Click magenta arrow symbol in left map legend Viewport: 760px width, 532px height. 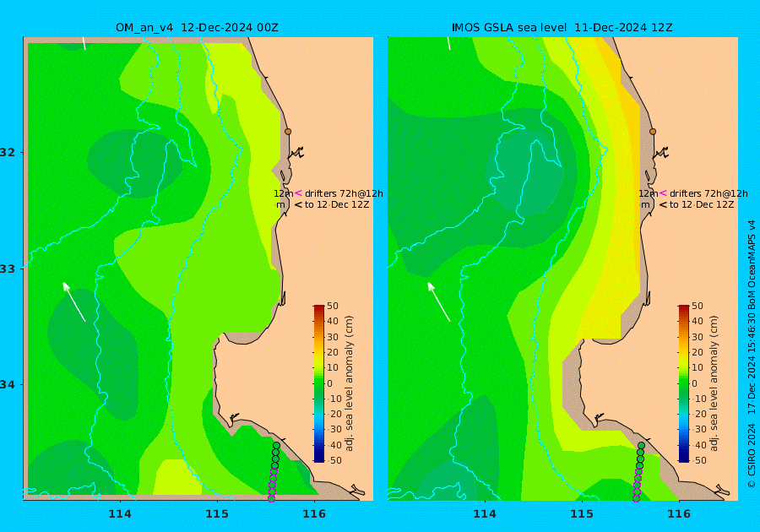click(298, 193)
